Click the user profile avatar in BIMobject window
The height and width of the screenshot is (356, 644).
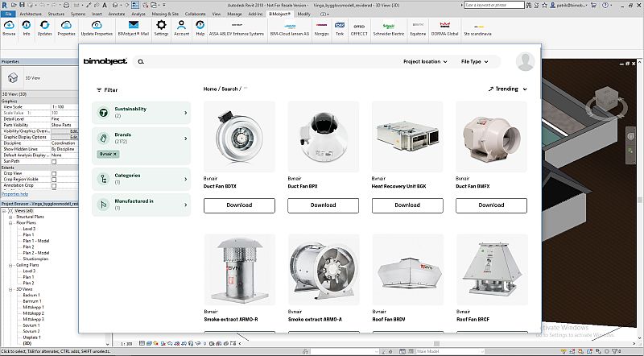tap(525, 62)
